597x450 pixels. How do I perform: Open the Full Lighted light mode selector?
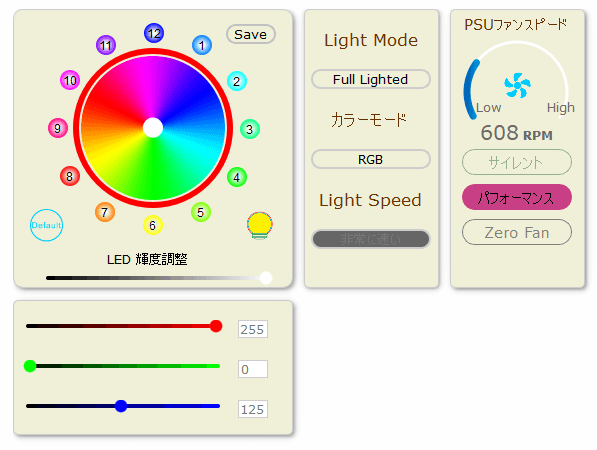click(370, 79)
